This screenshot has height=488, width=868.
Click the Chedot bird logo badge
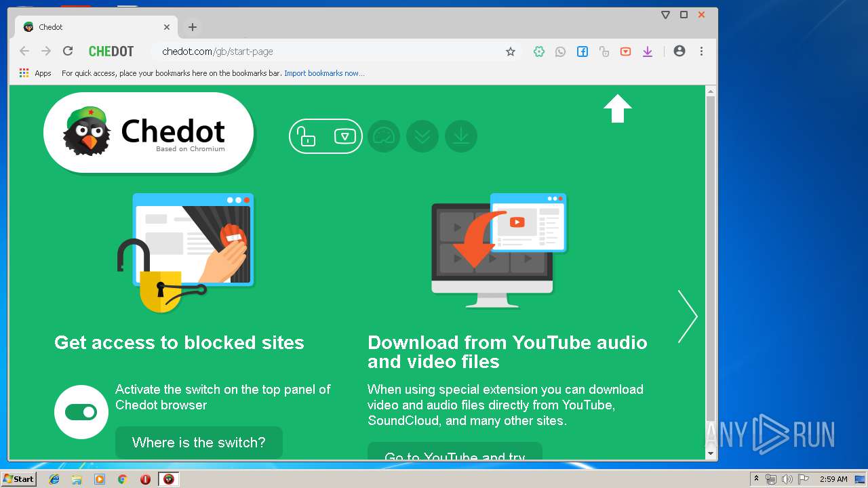point(149,133)
